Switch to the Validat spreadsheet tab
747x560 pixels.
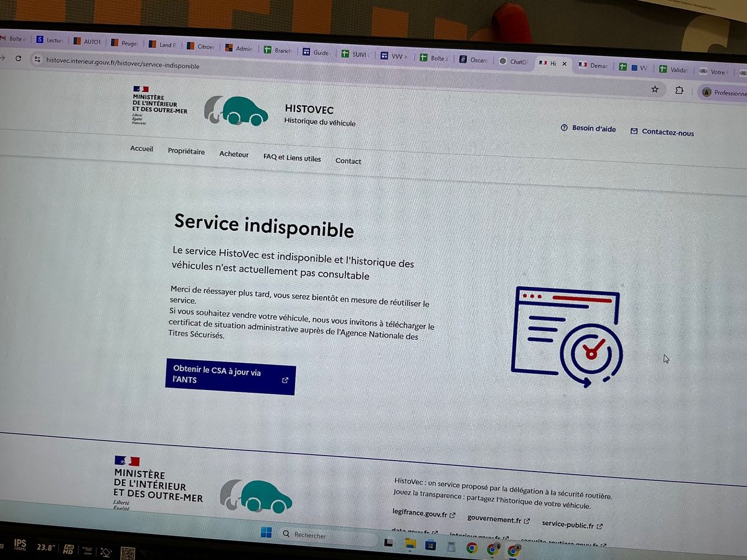673,70
